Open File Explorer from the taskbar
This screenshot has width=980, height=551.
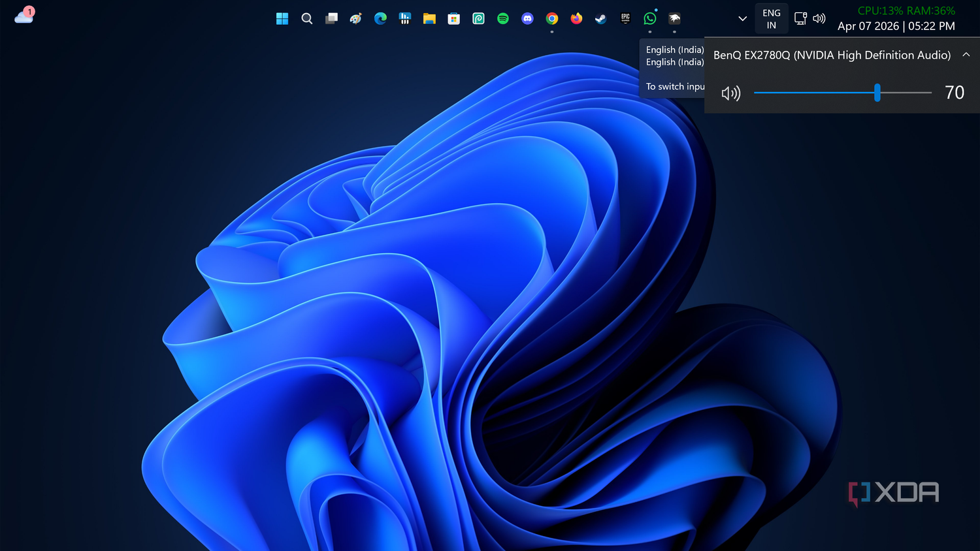tap(429, 18)
